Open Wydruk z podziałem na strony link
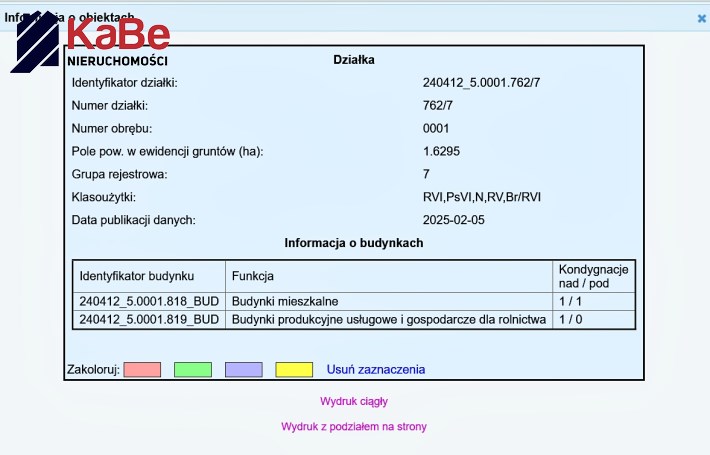The width and height of the screenshot is (710, 455). pyautogui.click(x=354, y=426)
